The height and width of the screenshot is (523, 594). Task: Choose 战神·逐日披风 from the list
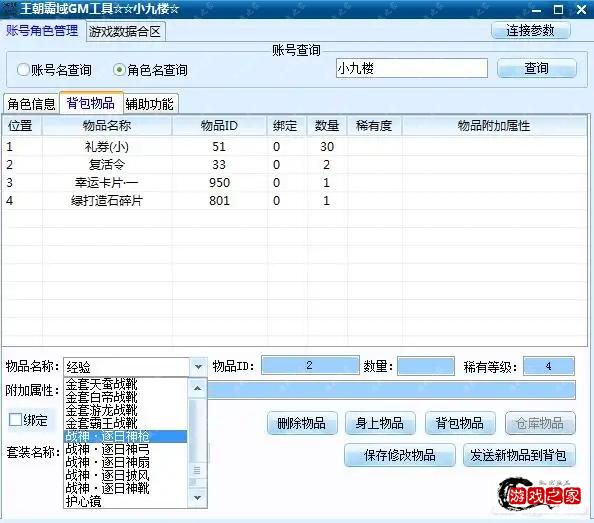click(125, 475)
